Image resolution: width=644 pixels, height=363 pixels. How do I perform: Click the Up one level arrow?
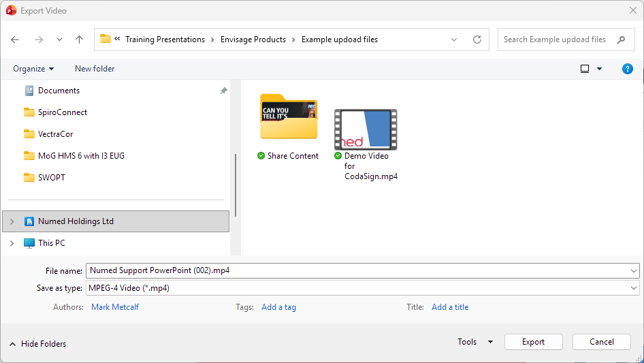pyautogui.click(x=79, y=40)
